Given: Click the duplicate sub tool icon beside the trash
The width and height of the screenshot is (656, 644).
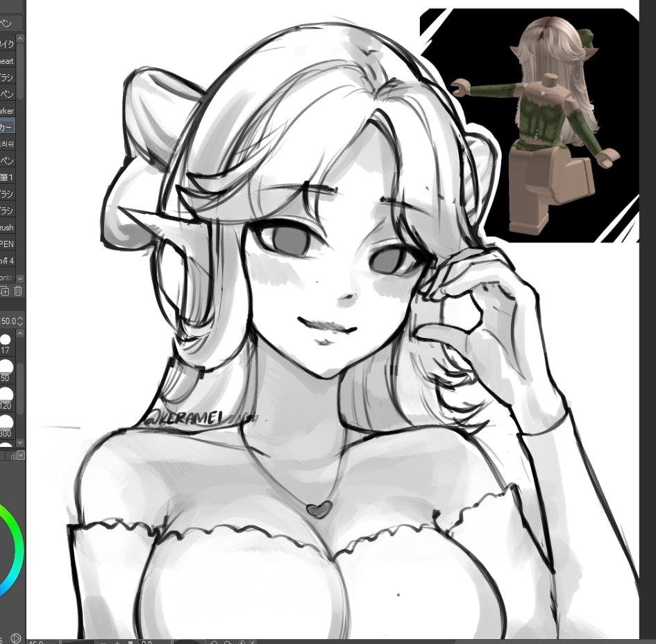Looking at the screenshot, I should pos(5,291).
